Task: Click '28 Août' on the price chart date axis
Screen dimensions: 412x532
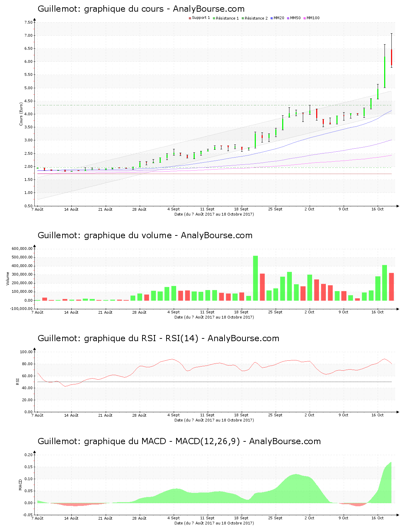Action: 139,209
